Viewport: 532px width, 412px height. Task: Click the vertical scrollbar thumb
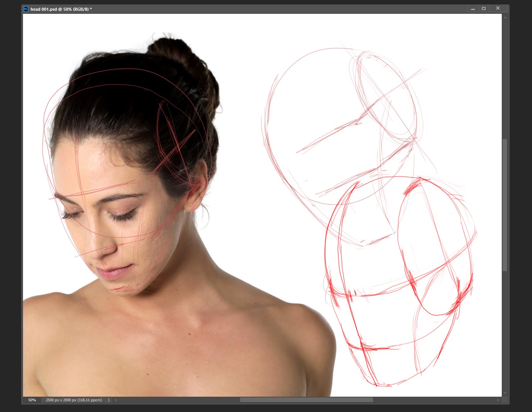(505, 205)
